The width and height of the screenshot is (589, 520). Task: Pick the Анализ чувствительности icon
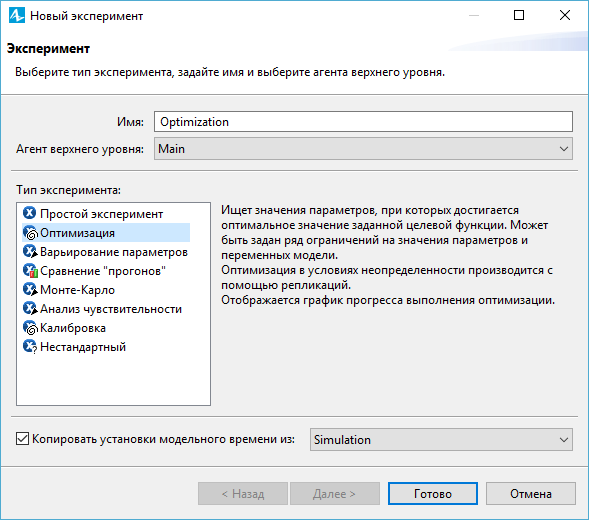click(30, 308)
